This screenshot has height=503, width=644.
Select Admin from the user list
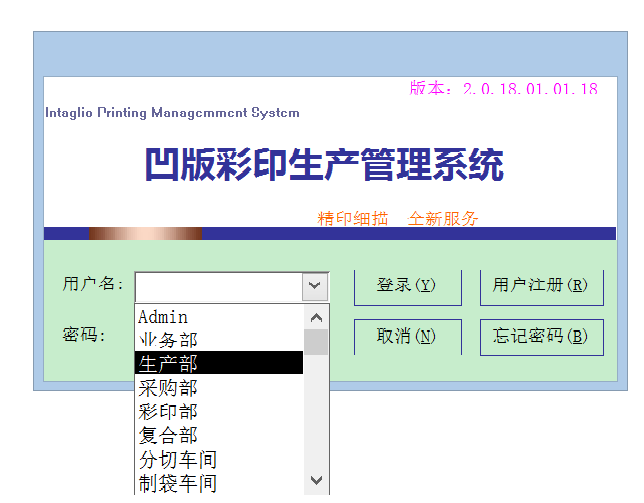pos(219,317)
